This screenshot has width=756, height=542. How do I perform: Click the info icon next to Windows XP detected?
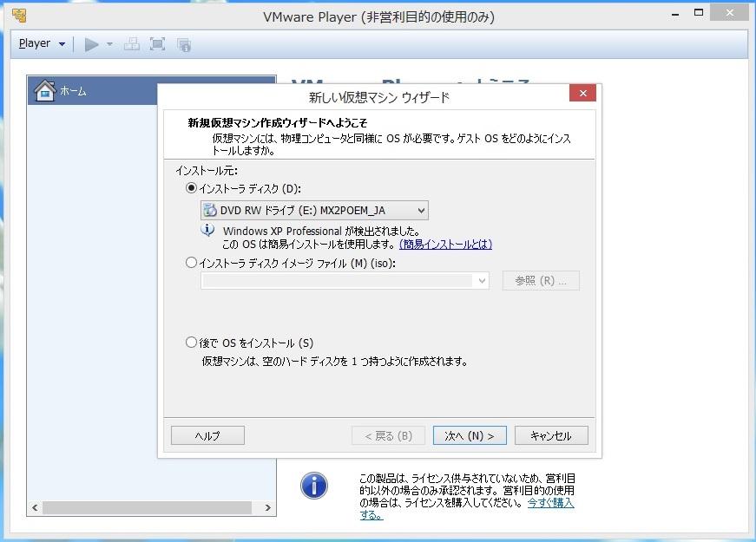click(207, 230)
